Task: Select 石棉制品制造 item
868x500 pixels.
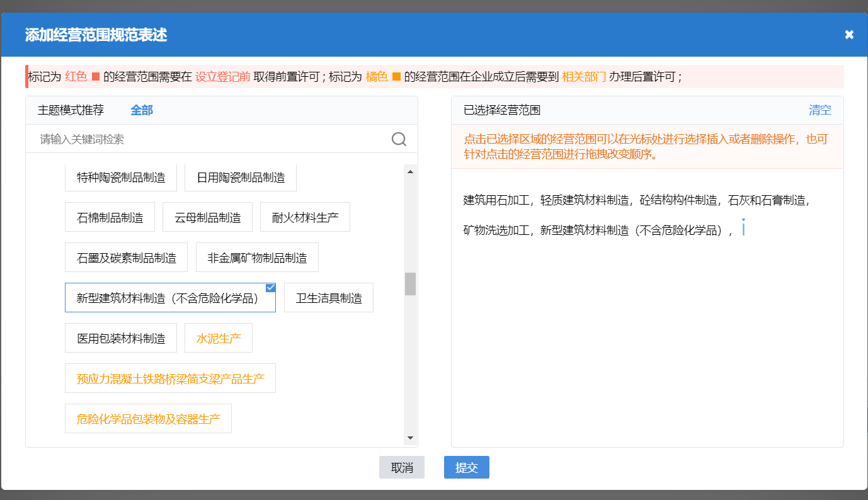Action: (x=110, y=217)
